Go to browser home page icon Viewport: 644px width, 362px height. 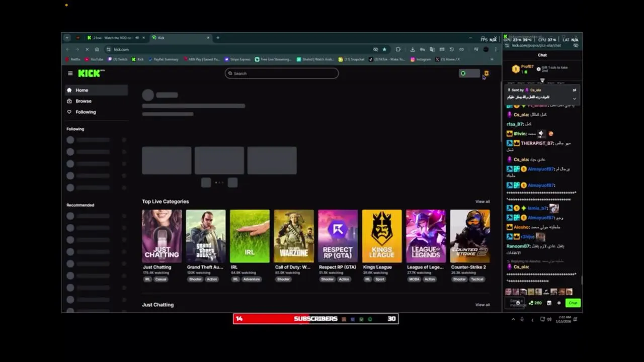tap(97, 49)
